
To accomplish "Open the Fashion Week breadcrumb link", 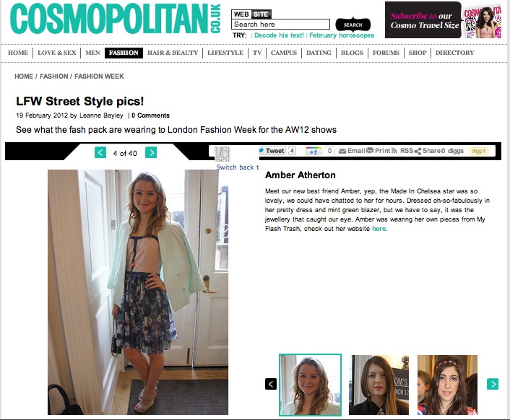I will (x=99, y=76).
